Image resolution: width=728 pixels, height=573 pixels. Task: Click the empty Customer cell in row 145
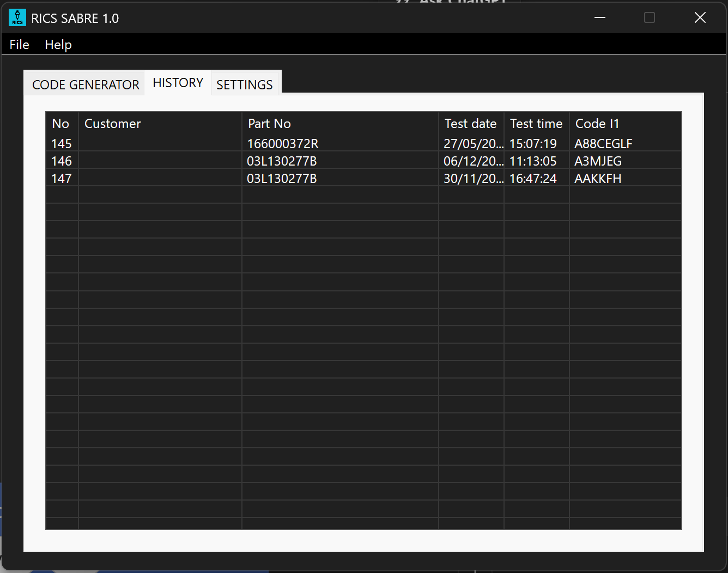pos(160,144)
